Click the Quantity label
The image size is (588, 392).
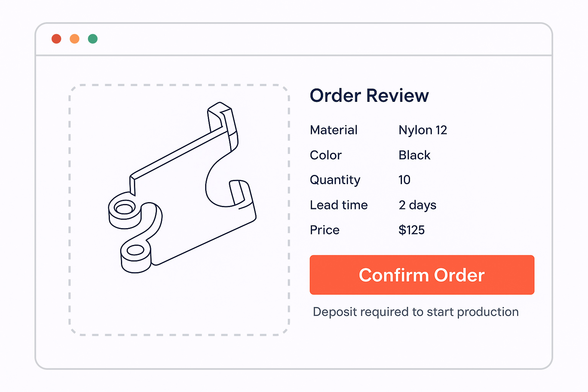pyautogui.click(x=335, y=180)
